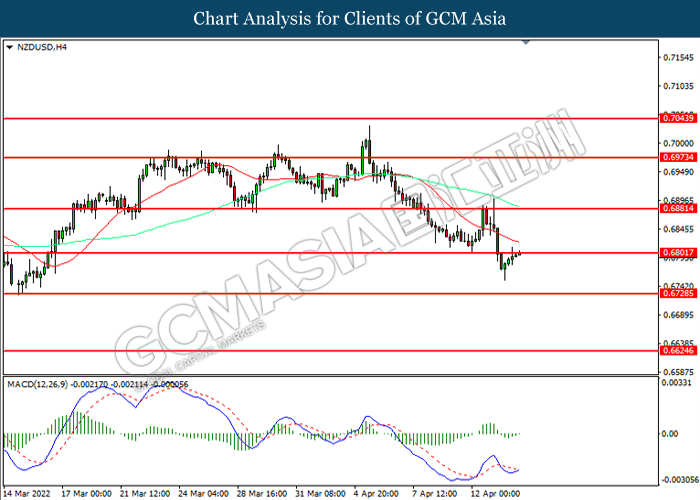The height and width of the screenshot is (500, 700).
Task: Select the 0.70439 resistance price label
Action: pyautogui.click(x=678, y=118)
